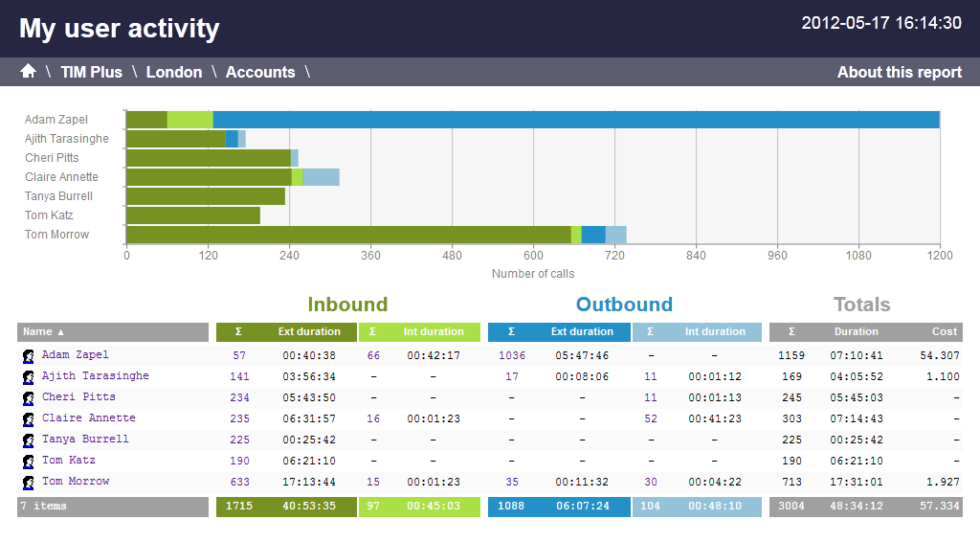Go to TIM Plus in breadcrumb

pos(91,72)
